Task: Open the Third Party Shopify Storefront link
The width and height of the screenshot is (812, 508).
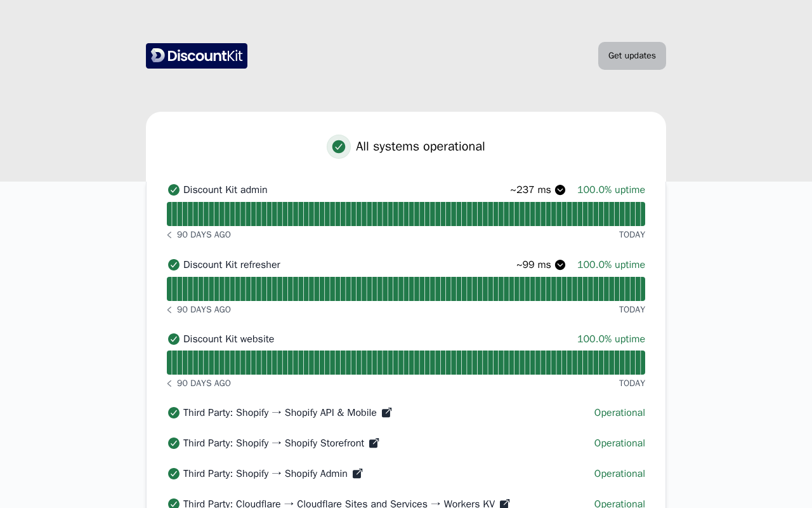Action: (274, 443)
